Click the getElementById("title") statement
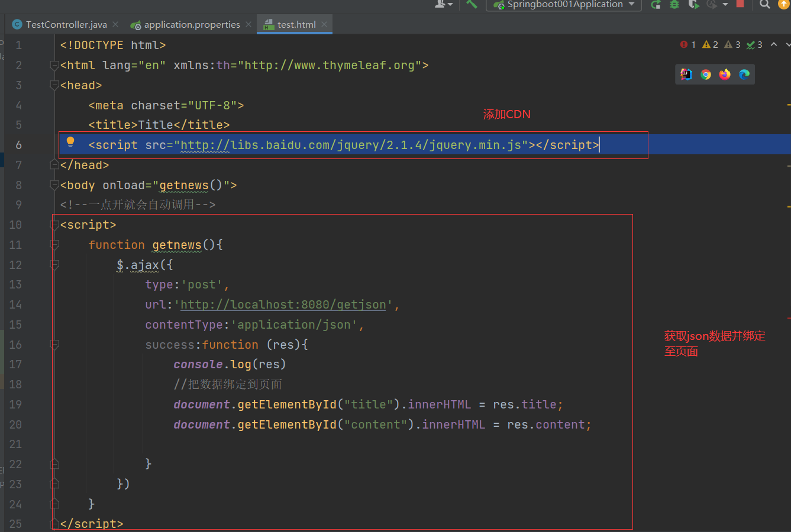Screen dimensions: 791x532 (x=368, y=404)
